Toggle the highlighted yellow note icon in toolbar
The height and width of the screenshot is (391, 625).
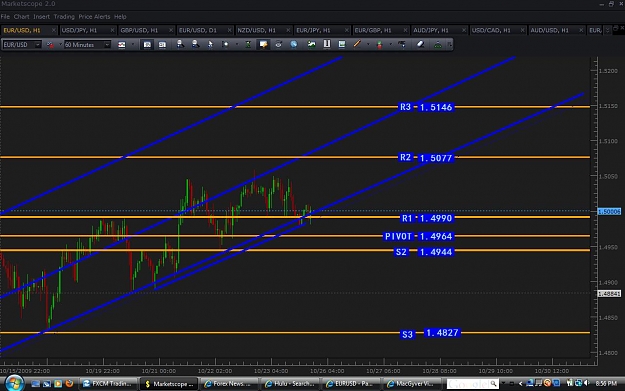point(263,44)
